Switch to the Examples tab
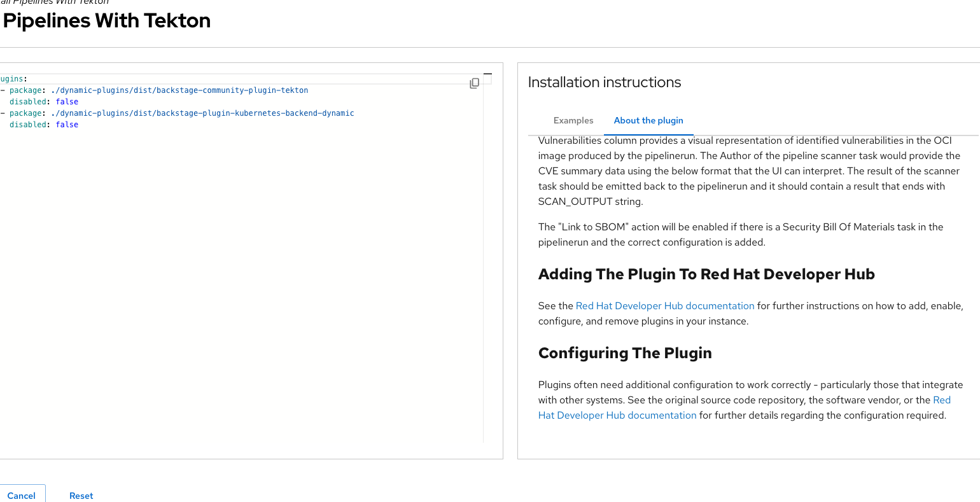Image resolution: width=980 pixels, height=502 pixels. 573,120
